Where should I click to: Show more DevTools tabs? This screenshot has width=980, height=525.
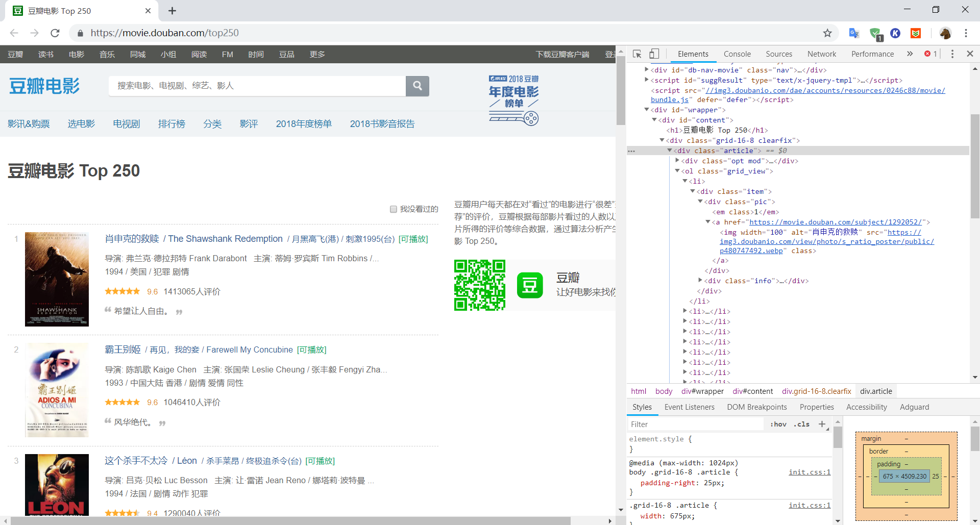tap(910, 54)
